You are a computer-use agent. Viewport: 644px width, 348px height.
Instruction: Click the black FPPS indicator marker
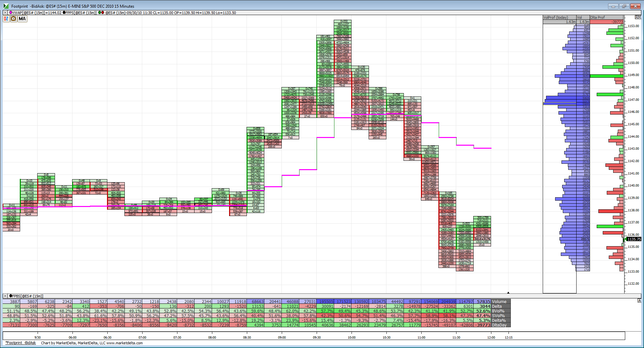(x=64, y=13)
